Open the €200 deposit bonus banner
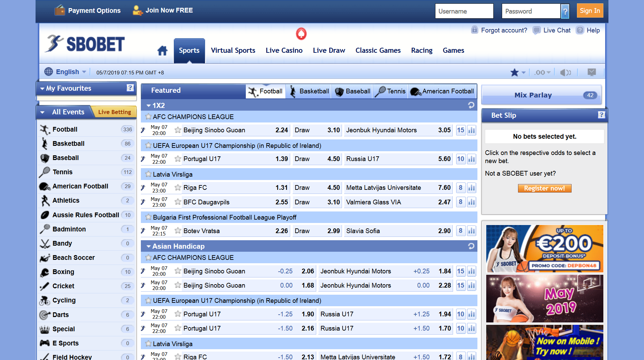The height and width of the screenshot is (360, 644). 544,248
